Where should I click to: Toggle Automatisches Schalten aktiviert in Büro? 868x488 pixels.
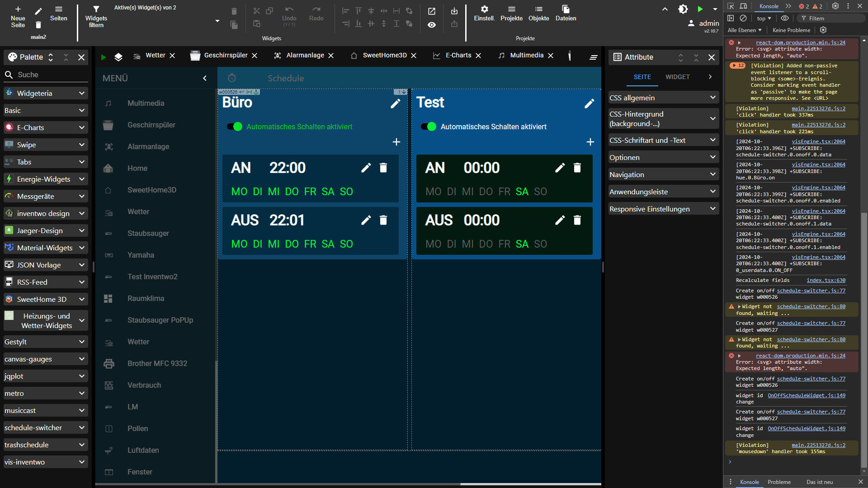(x=234, y=127)
